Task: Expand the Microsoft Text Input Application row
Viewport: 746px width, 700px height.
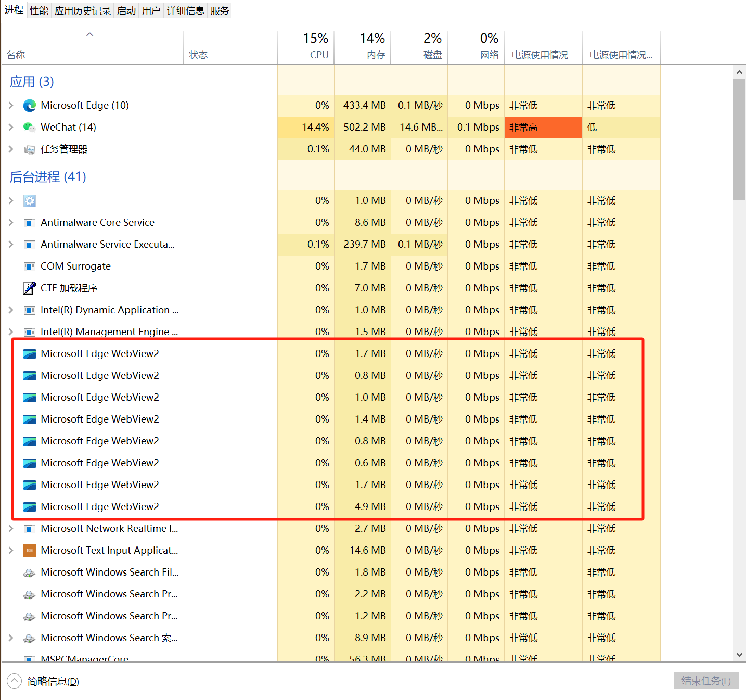Action: pos(11,551)
